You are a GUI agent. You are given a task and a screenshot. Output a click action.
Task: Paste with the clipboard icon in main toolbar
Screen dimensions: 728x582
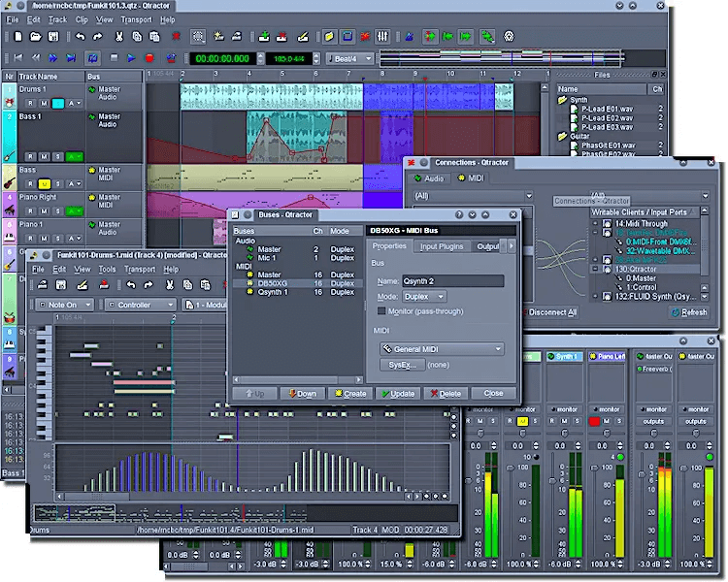[154, 36]
